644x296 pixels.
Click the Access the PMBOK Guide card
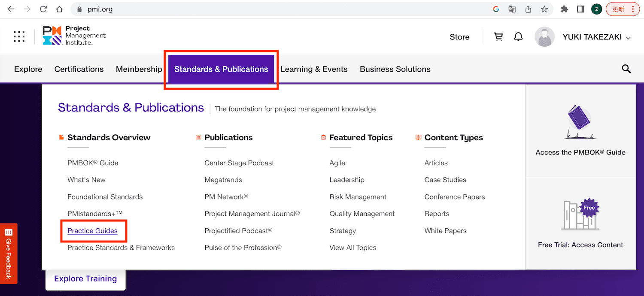580,131
